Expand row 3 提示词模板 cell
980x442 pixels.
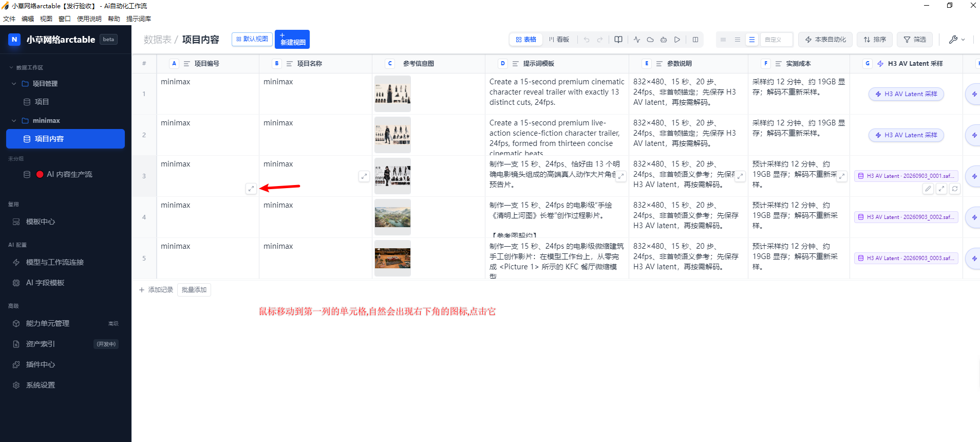621,176
